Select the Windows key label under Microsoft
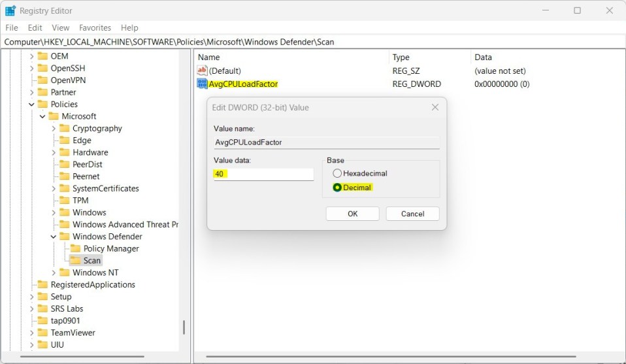This screenshot has width=626, height=364. (89, 212)
